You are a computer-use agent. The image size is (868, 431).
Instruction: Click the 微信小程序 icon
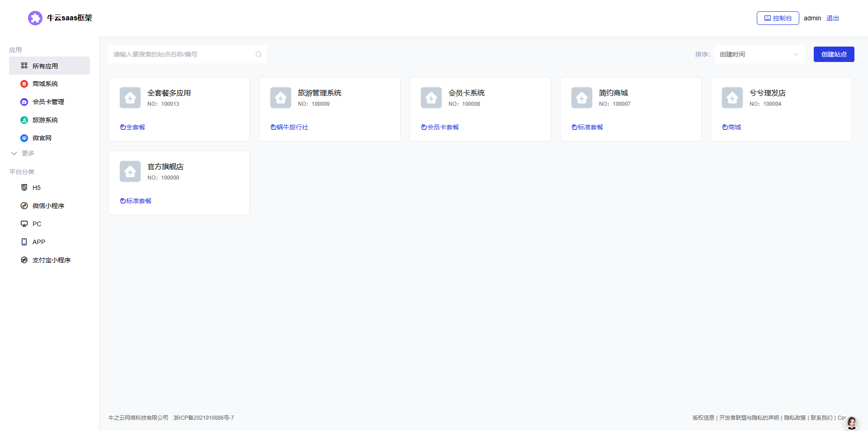point(24,206)
